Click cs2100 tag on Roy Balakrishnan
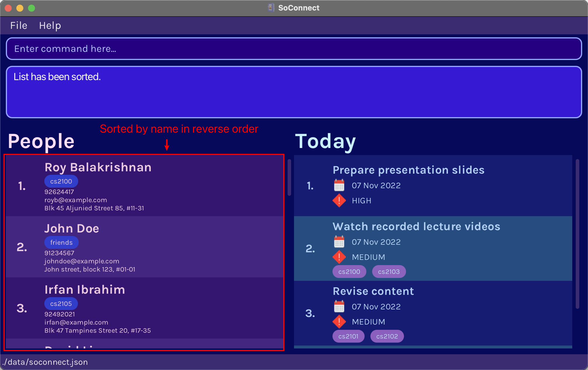This screenshot has height=370, width=588. 61,181
